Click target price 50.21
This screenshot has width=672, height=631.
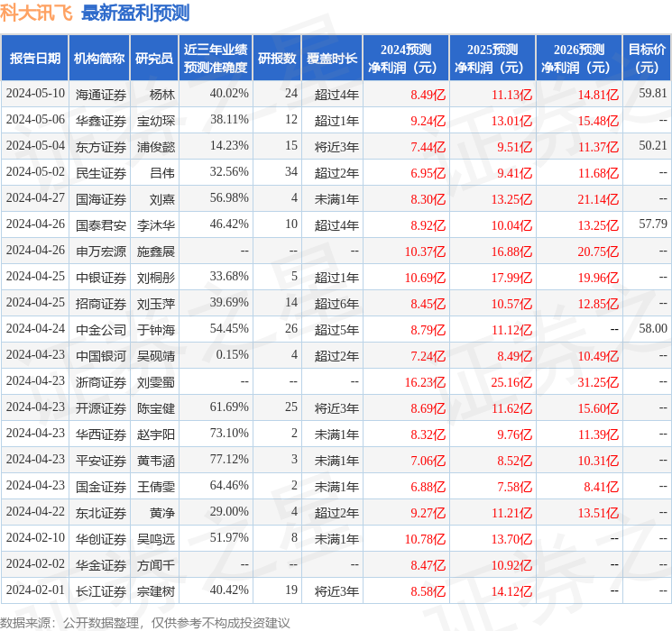coord(653,145)
